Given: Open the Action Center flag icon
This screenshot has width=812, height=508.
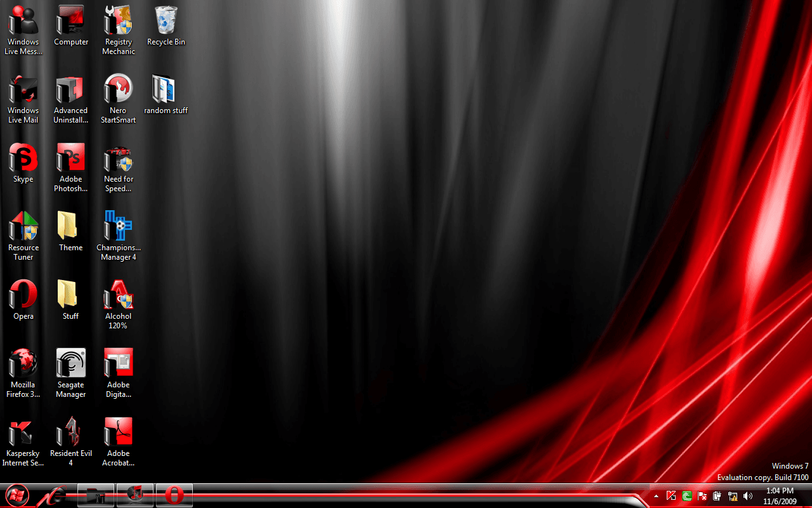Looking at the screenshot, I should pyautogui.click(x=702, y=496).
